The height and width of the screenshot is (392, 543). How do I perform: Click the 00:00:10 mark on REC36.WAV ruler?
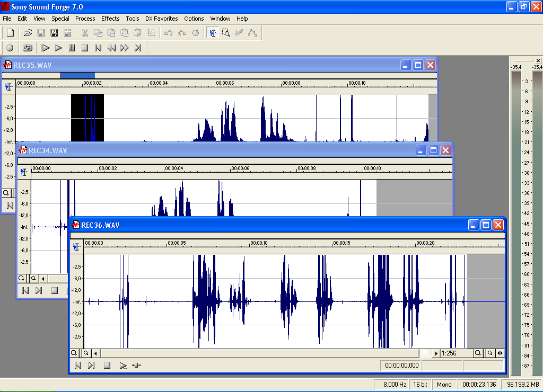[x=258, y=244]
